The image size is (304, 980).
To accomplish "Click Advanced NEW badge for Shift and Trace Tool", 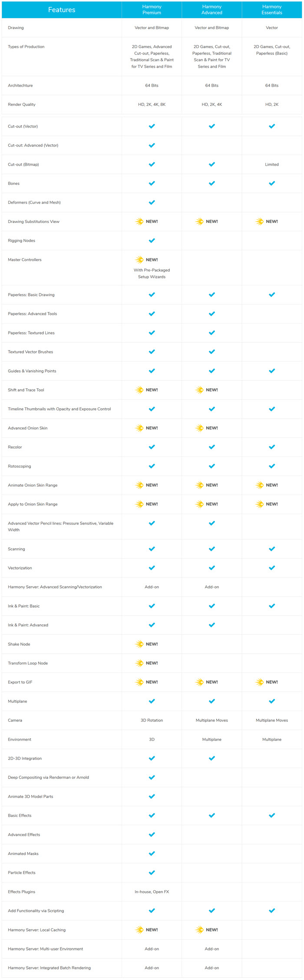I will point(207,390).
